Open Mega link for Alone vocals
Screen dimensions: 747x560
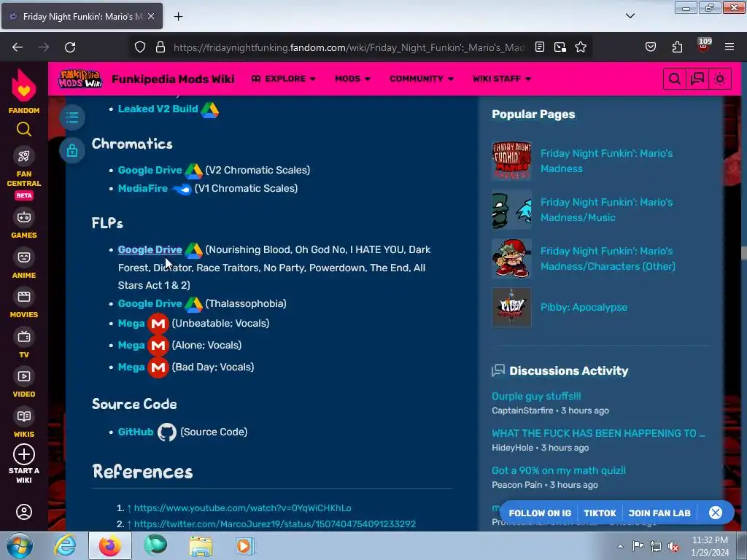pos(131,345)
